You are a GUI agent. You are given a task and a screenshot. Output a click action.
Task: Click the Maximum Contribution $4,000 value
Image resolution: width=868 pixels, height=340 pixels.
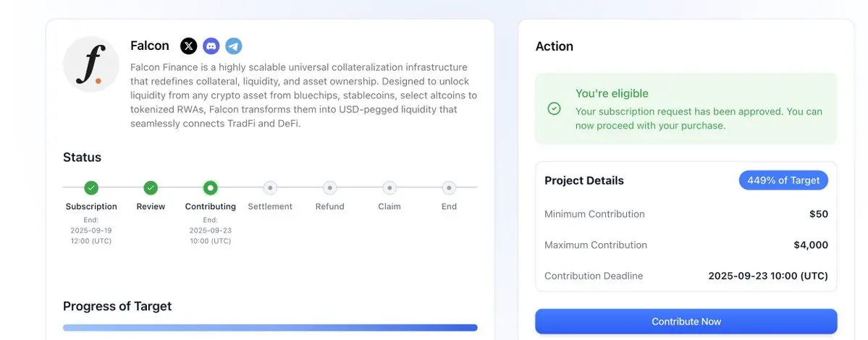tap(811, 245)
